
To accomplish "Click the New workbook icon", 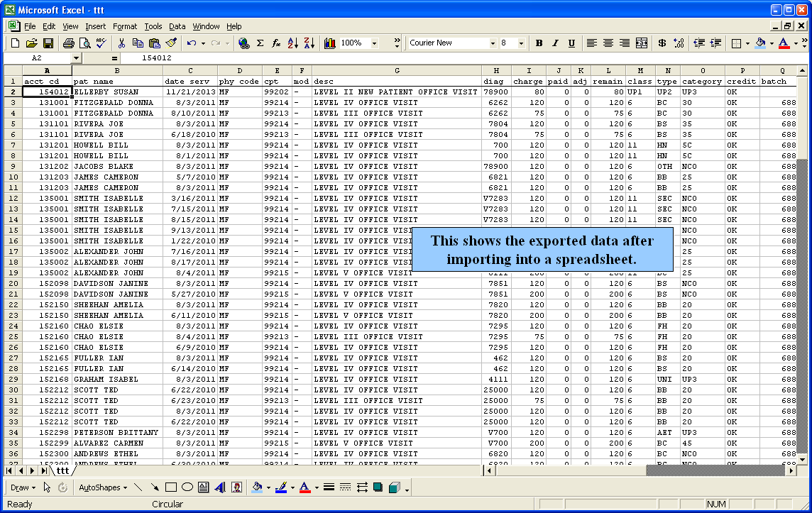I will click(15, 43).
